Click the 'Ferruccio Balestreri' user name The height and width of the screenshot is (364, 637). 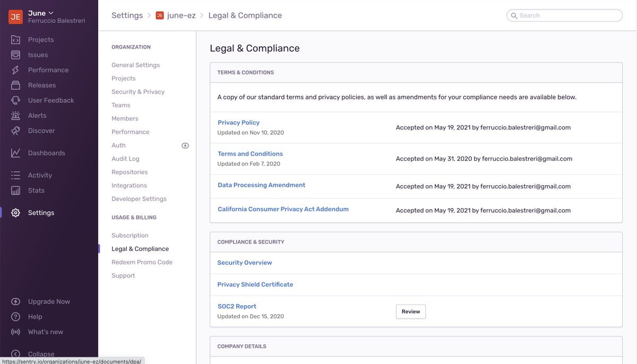[56, 21]
